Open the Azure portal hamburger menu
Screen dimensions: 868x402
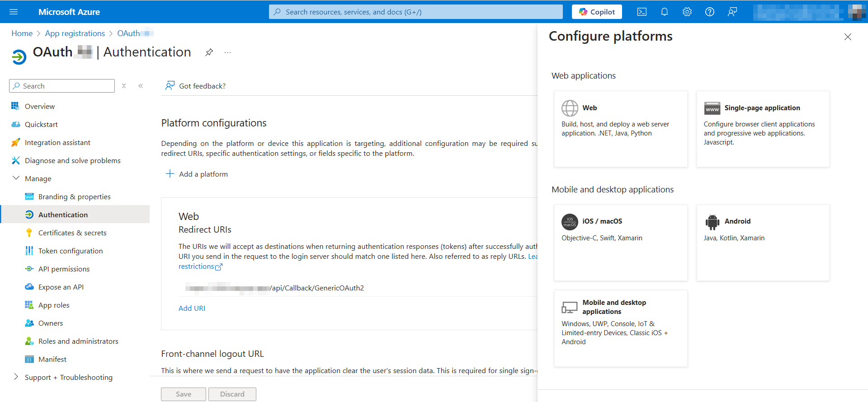(14, 12)
